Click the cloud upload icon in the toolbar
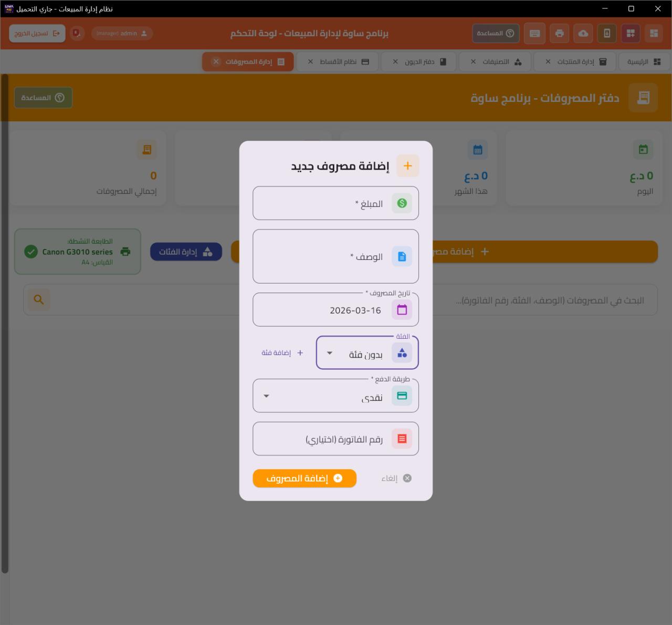Viewport: 672px width, 625px height. click(x=583, y=33)
